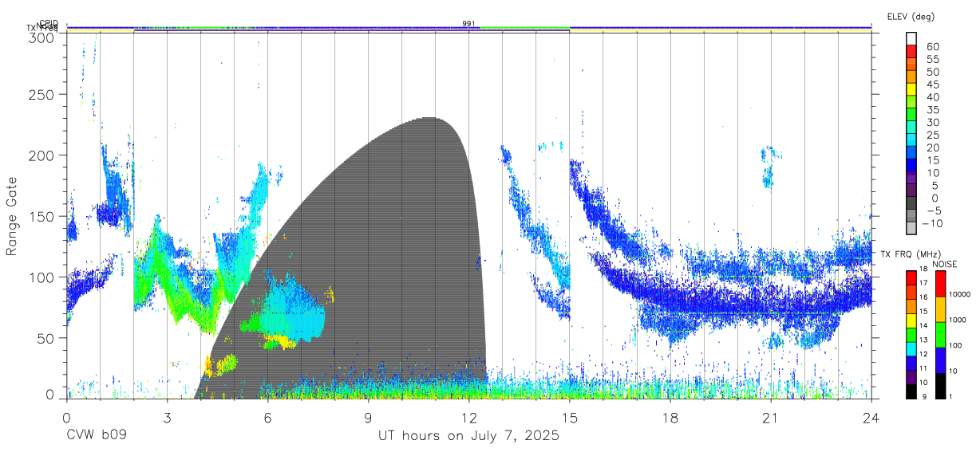Click the '3' UT hour tick label
The image size is (980, 452).
tap(167, 418)
